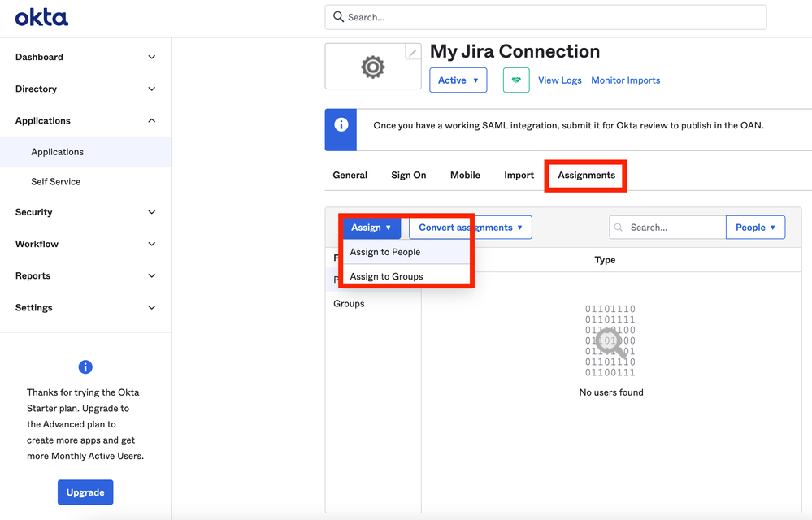Click the gear app logo thumbnail
The height and width of the screenshot is (520, 812).
tap(373, 67)
